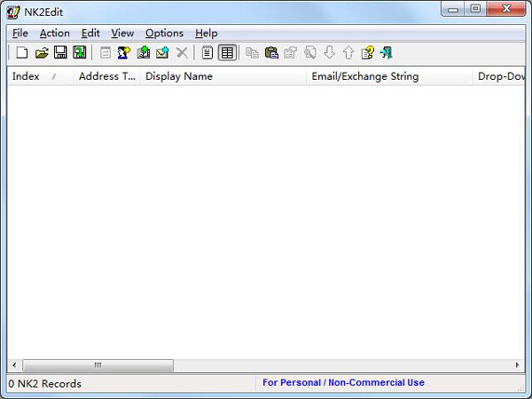Sort by Email/Exchange String column
The image size is (532, 399).
[x=389, y=76]
